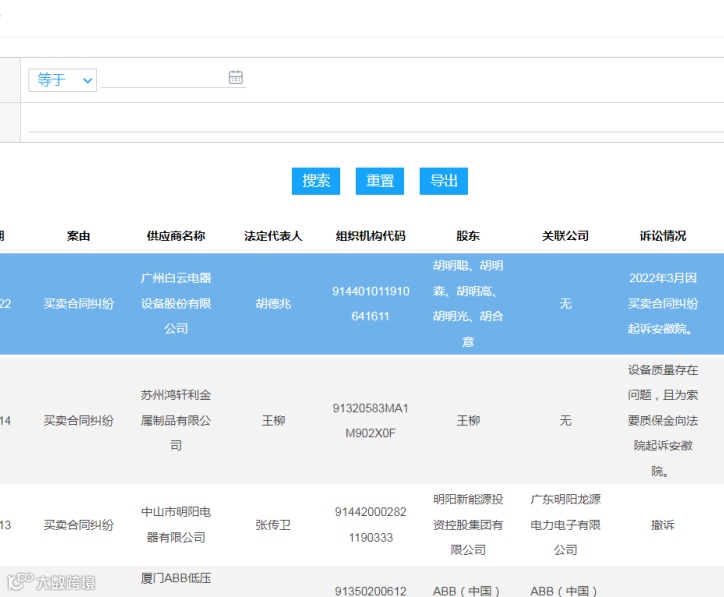
Task: Click the 明阳新能源投资控股集团 shareholder cell
Action: (x=468, y=525)
